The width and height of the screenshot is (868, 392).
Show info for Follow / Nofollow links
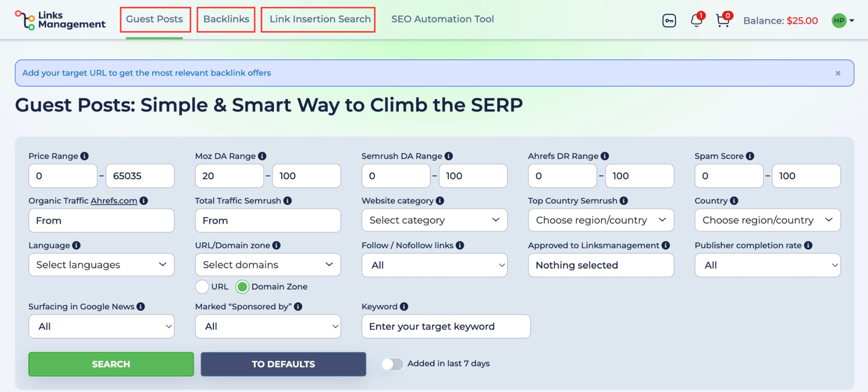(460, 245)
